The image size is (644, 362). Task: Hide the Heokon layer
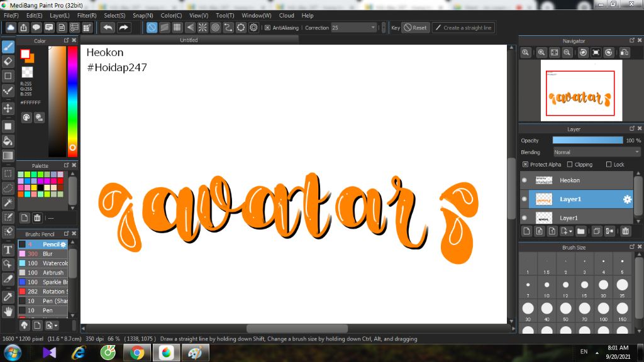(x=525, y=180)
